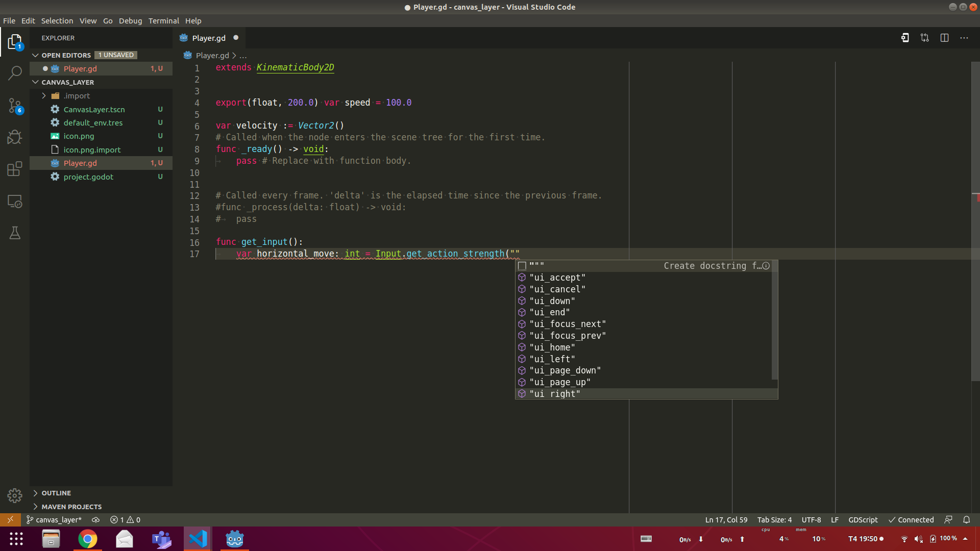
Task: Select the Run and Debug icon
Action: click(x=15, y=137)
